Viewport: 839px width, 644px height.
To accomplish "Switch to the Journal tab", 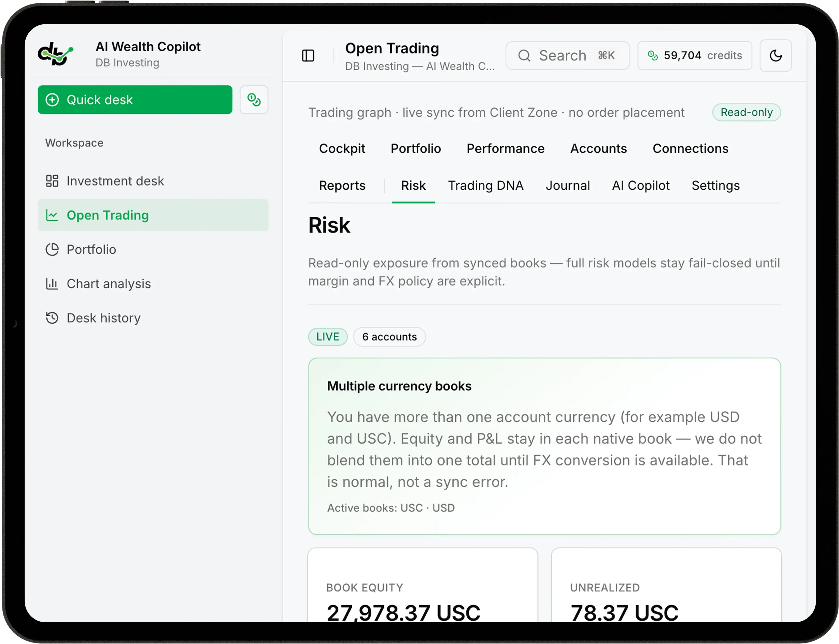I will 568,186.
